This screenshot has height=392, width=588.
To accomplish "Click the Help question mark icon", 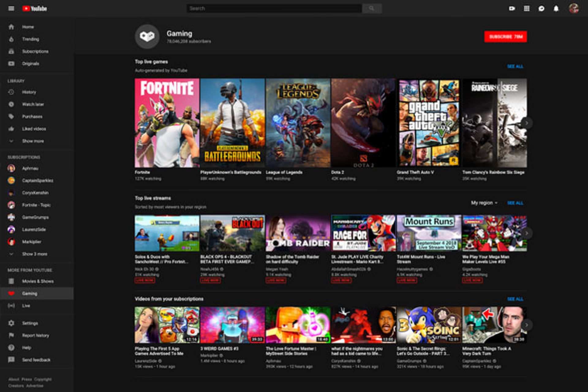I will (11, 348).
